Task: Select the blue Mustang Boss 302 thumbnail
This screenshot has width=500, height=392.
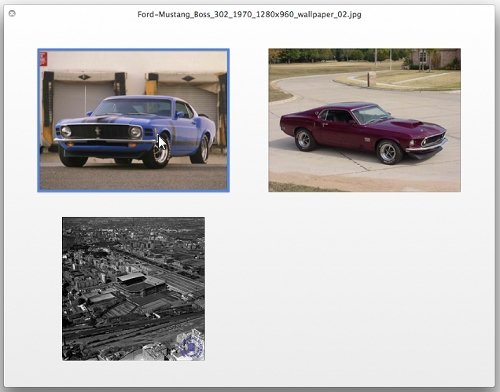Action: (x=133, y=120)
